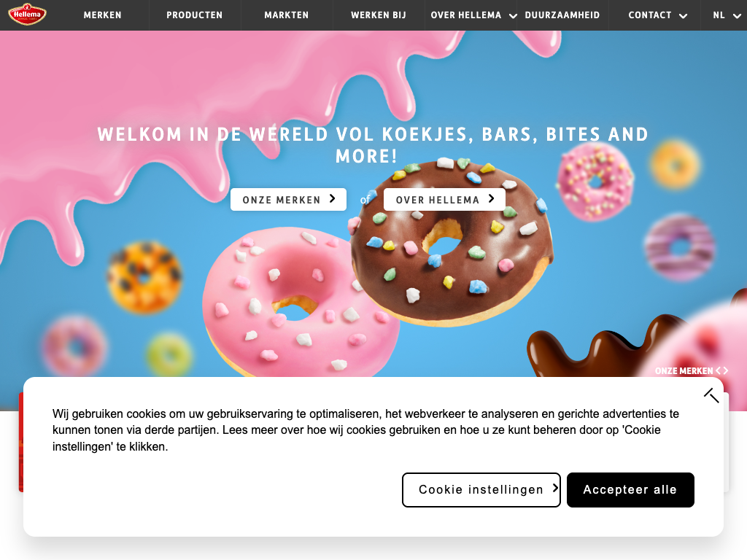747x560 pixels.
Task: Go to the Markten navigation item
Action: click(x=286, y=15)
